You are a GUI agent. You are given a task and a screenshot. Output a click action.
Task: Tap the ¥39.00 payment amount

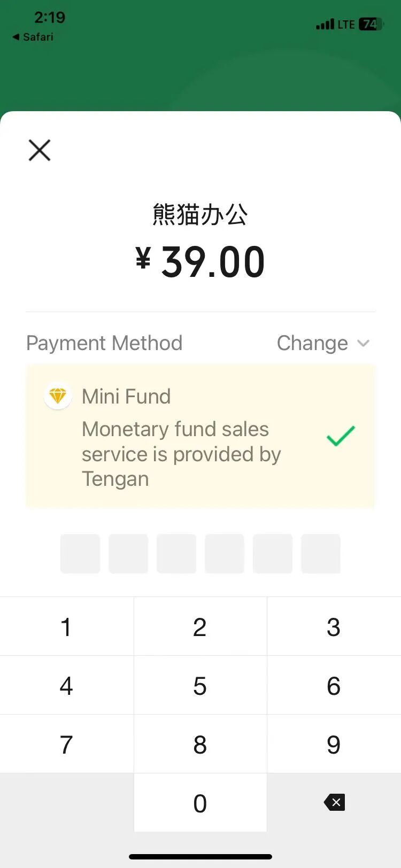(x=200, y=262)
